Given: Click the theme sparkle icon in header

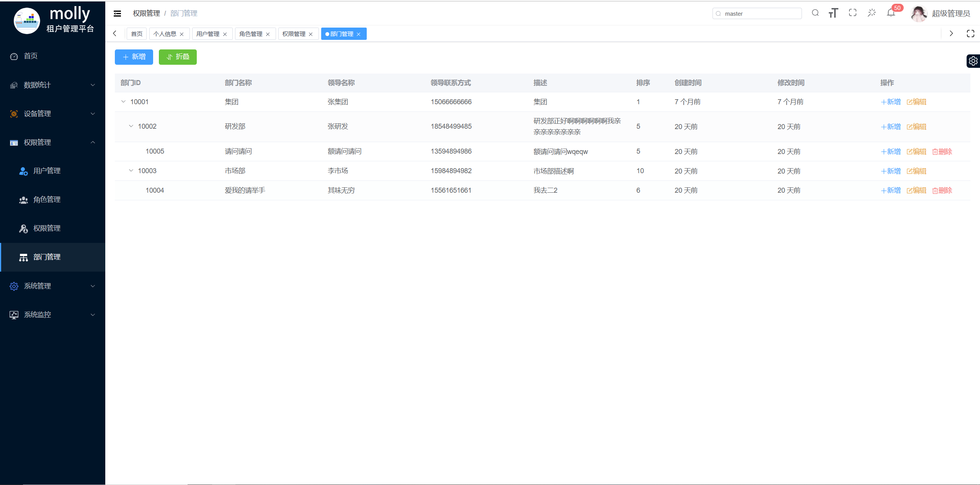Looking at the screenshot, I should (872, 13).
